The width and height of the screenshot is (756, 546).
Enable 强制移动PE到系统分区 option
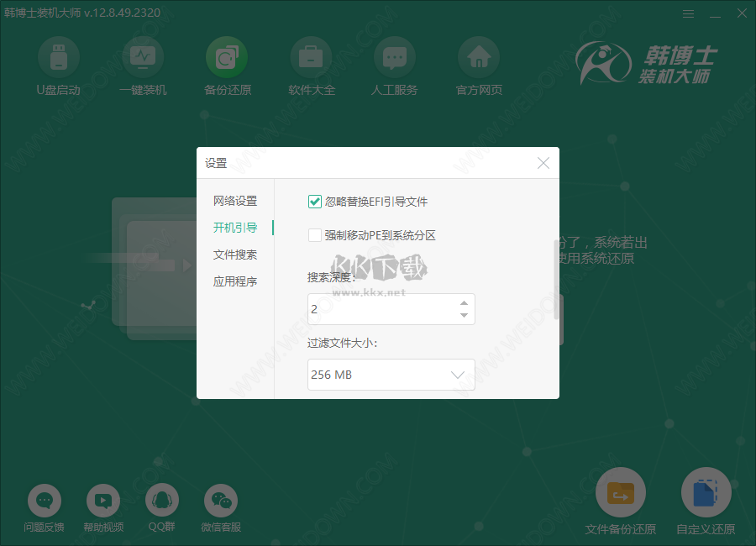tap(314, 235)
